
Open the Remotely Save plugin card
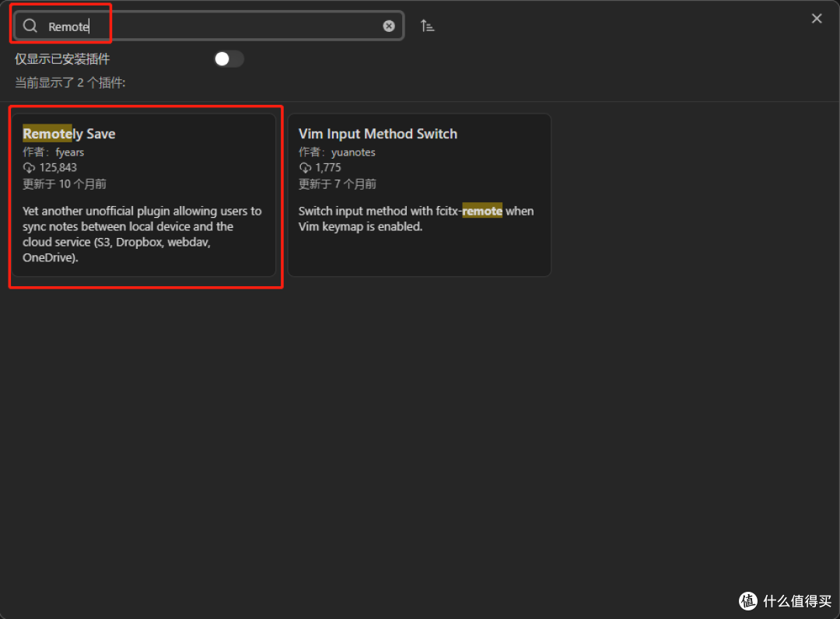[x=143, y=194]
